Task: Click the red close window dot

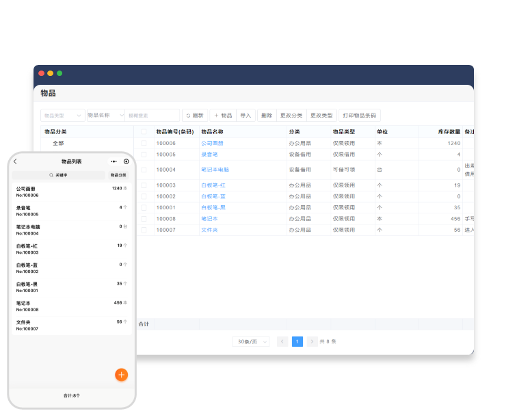Action: click(42, 73)
